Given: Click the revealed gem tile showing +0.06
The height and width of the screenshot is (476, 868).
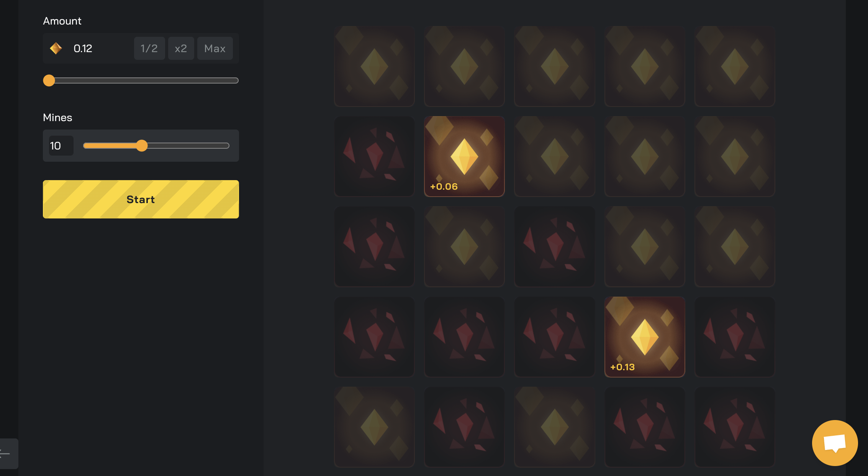Looking at the screenshot, I should [x=464, y=156].
